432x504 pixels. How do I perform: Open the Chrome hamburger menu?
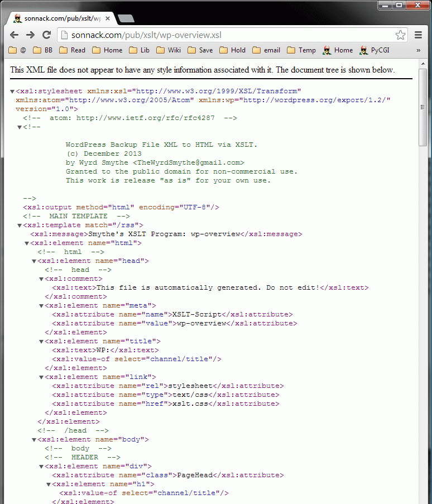418,35
